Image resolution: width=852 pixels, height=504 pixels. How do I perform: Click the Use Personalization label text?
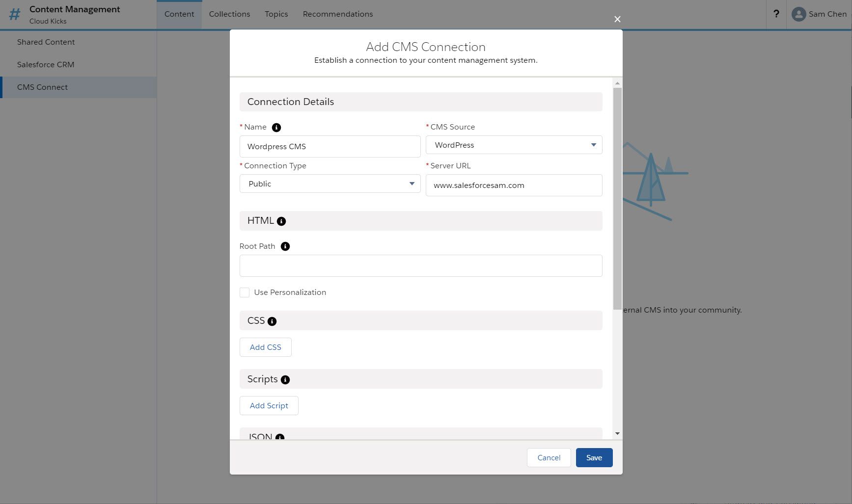(x=290, y=292)
